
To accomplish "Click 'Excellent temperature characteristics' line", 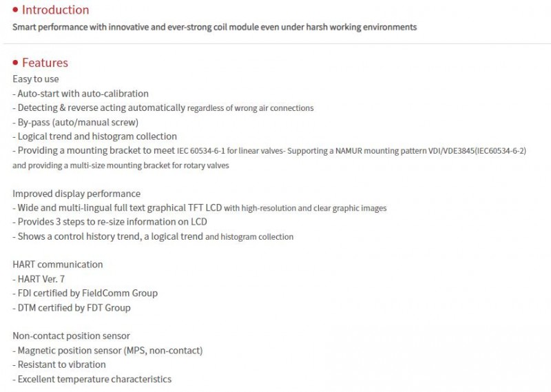I will 92,380.
